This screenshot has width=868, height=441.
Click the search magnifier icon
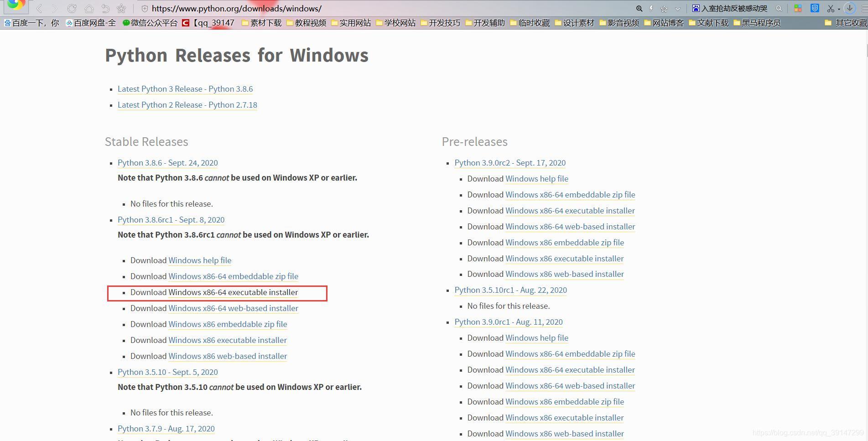779,9
